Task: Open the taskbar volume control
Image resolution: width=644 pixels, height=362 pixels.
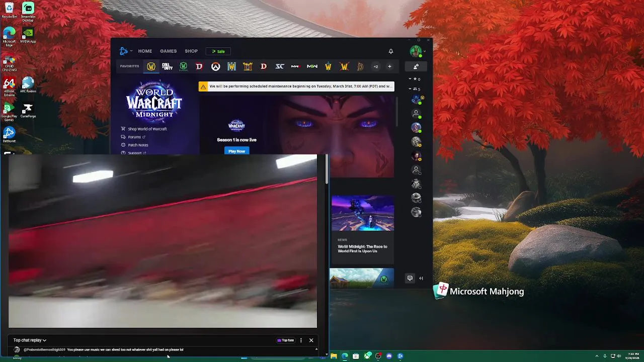Action: pyautogui.click(x=618, y=356)
